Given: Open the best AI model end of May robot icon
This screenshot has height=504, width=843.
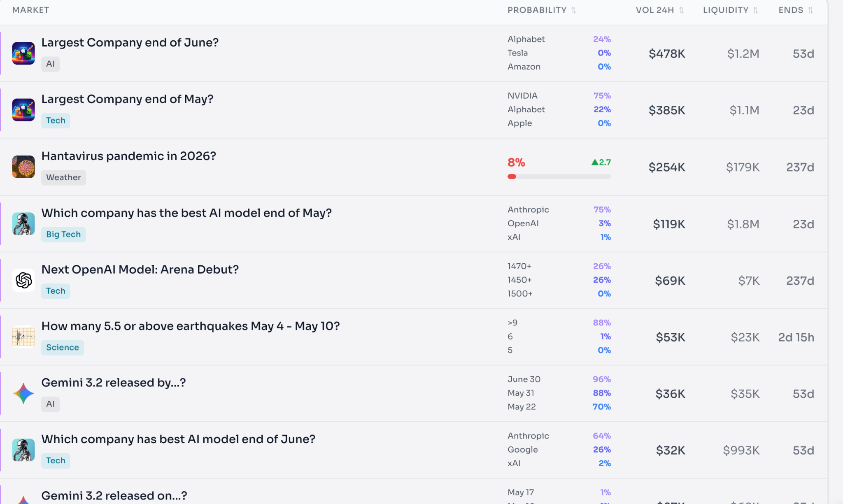Looking at the screenshot, I should (23, 223).
